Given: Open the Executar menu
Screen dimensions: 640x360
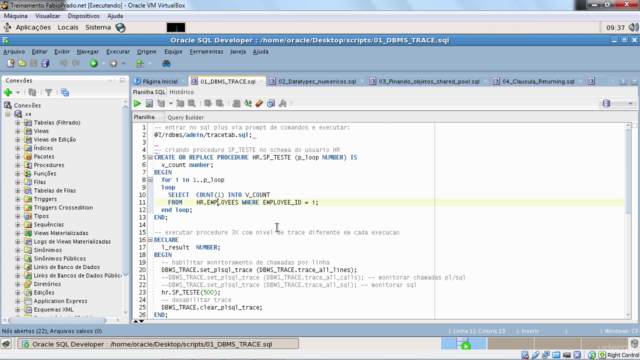Looking at the screenshot, I should pos(118,51).
